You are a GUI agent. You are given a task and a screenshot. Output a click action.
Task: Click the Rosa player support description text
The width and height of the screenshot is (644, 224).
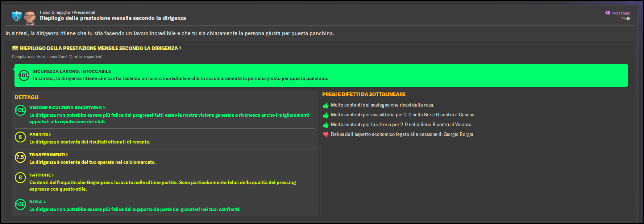pyautogui.click(x=135, y=210)
